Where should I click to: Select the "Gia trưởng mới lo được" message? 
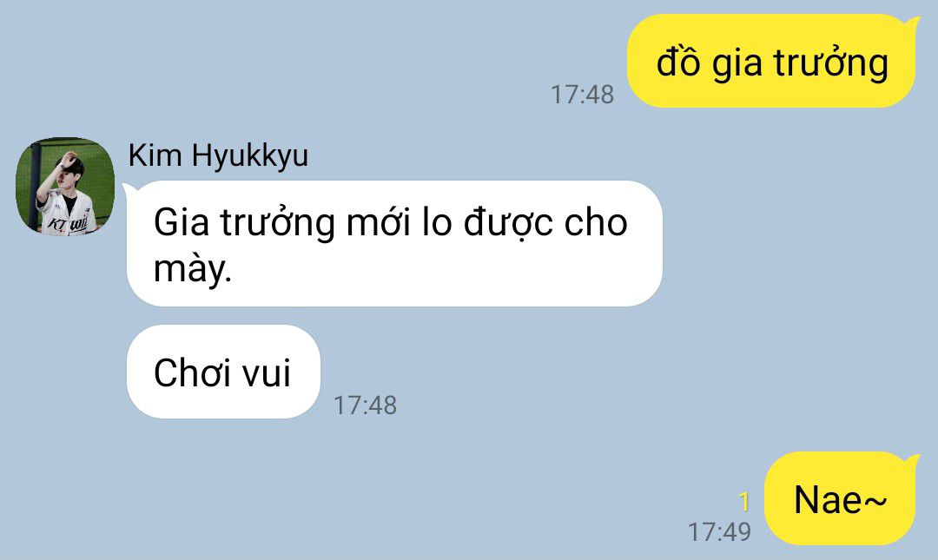tap(395, 243)
